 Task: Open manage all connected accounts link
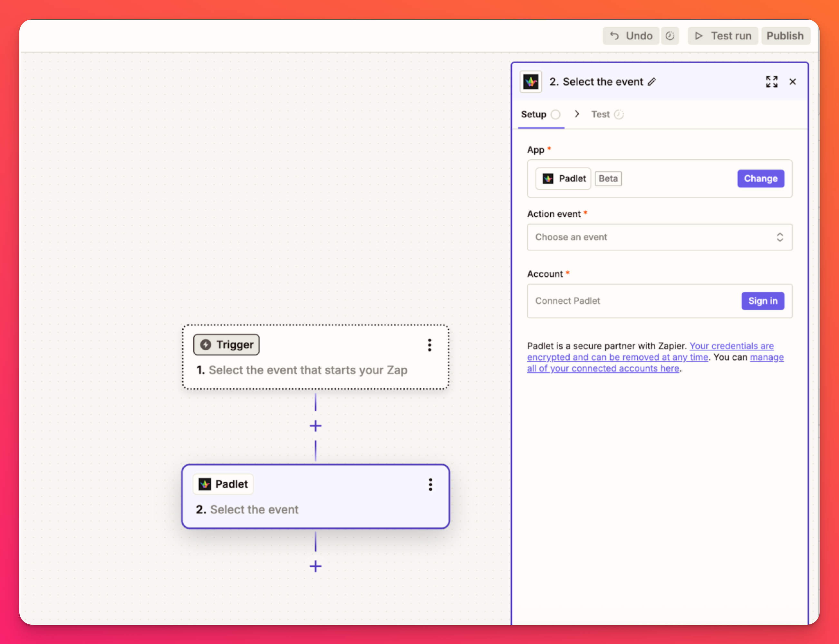click(x=655, y=363)
